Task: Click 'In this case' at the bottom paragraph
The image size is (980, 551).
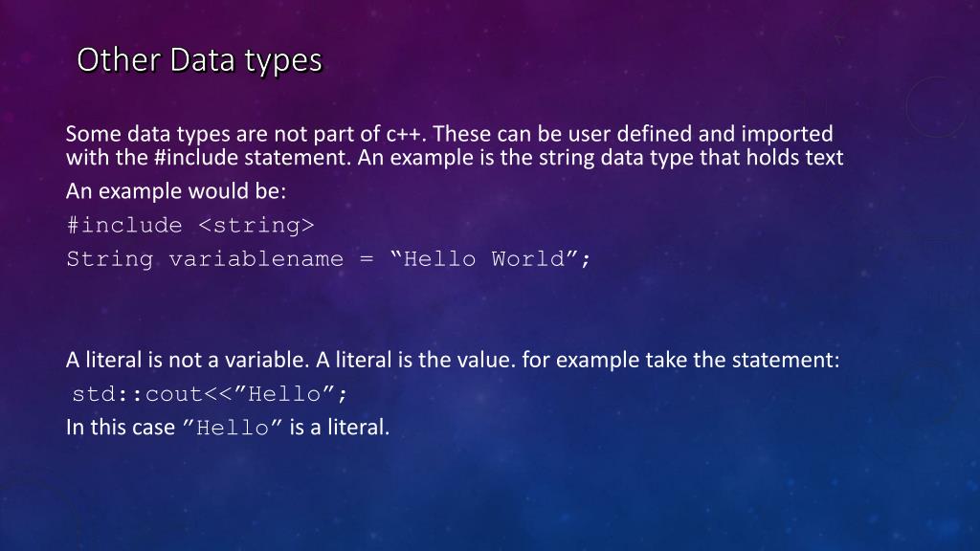Action: coord(121,428)
